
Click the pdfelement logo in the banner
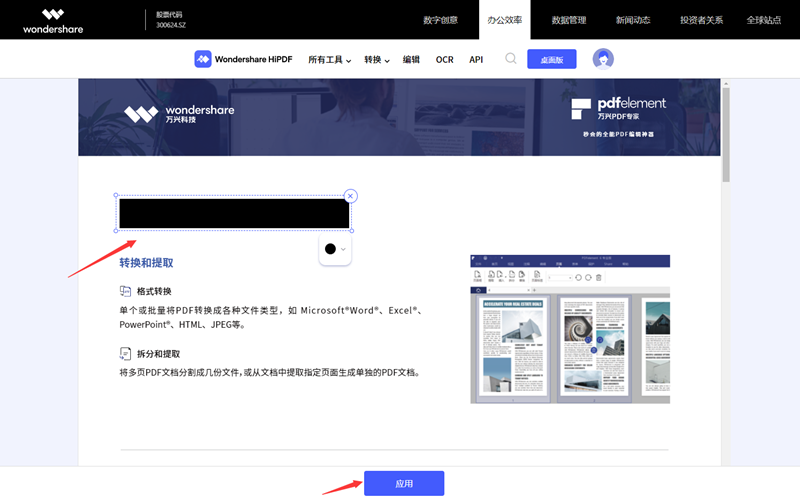618,108
